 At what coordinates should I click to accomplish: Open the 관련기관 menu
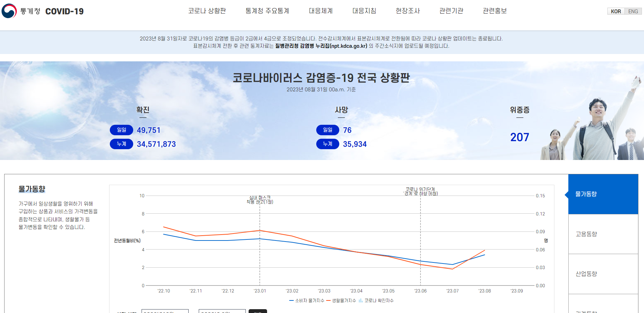tap(452, 11)
